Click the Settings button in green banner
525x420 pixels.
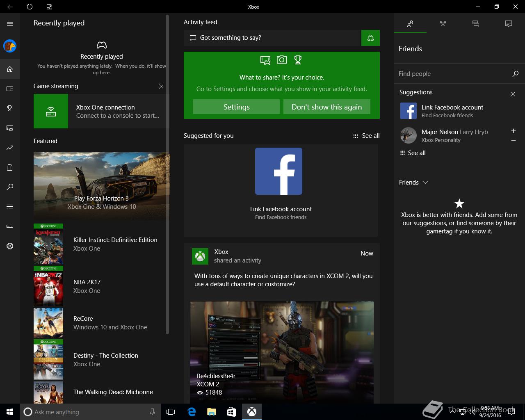(237, 107)
